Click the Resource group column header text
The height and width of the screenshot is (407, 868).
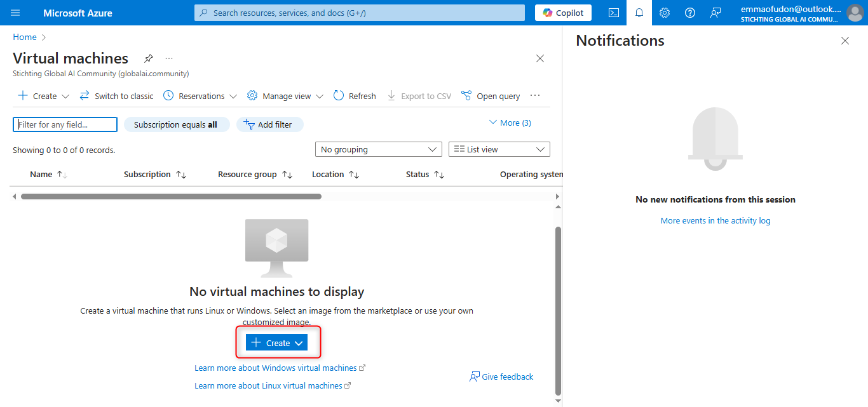(247, 175)
